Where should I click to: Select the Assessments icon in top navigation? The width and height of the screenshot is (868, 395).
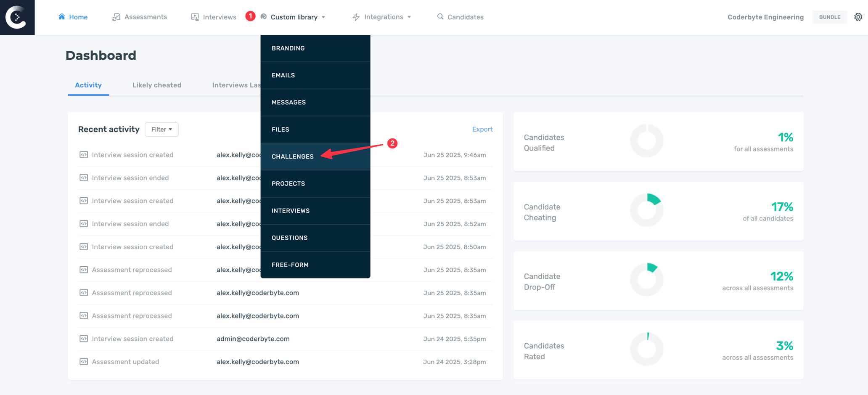[x=116, y=17]
